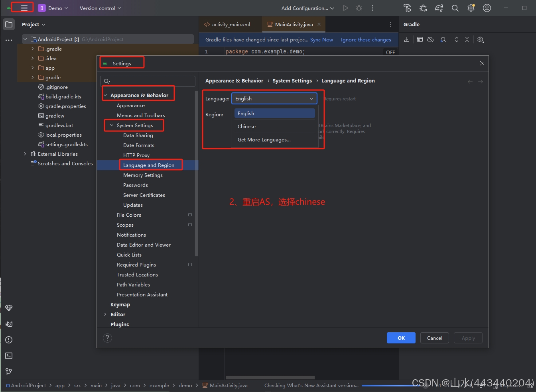
Task: Click the OK button
Action: 401,338
